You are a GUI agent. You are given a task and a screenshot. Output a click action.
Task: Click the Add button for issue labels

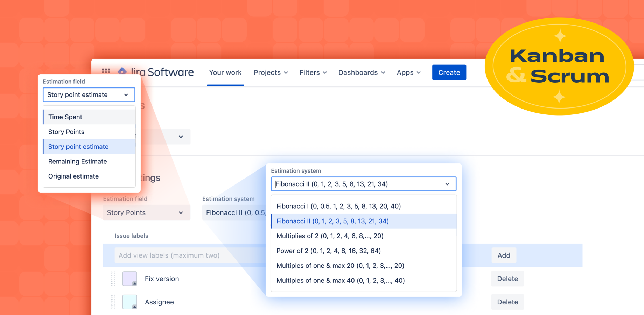tap(504, 255)
